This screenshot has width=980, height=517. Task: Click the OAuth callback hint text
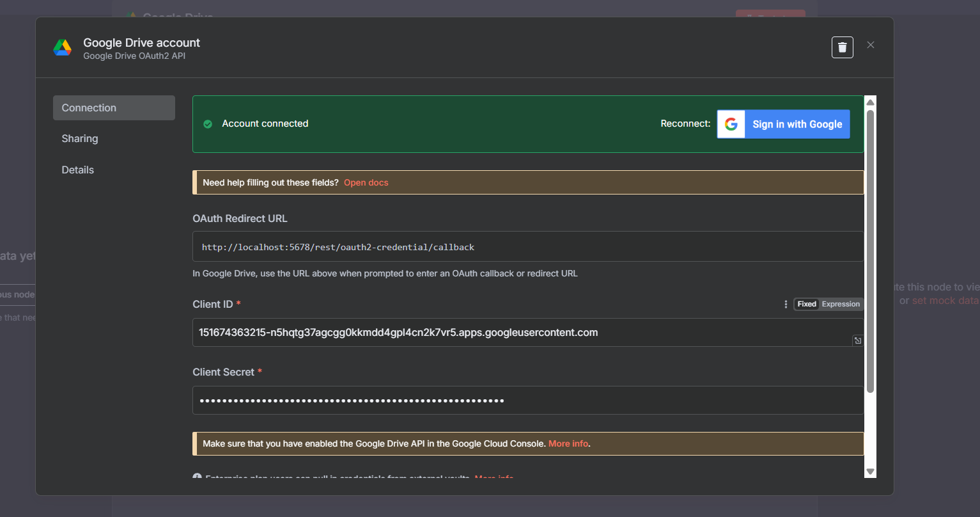[x=385, y=273]
